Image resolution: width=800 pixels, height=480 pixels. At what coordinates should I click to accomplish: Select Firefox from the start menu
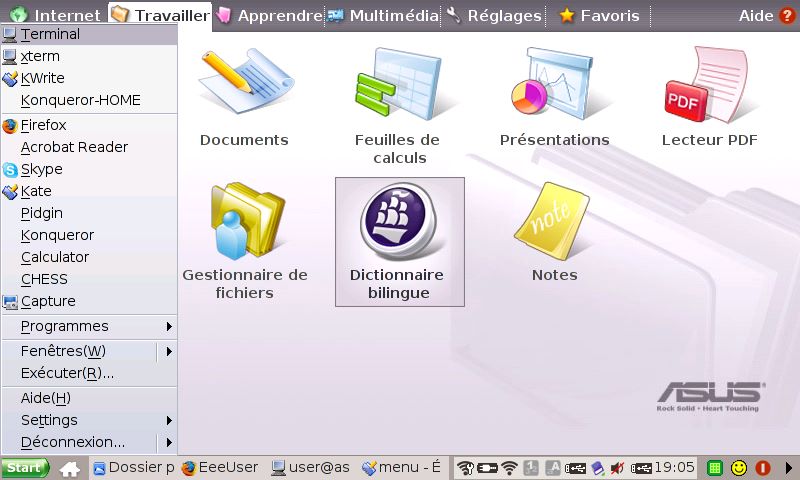(x=44, y=125)
